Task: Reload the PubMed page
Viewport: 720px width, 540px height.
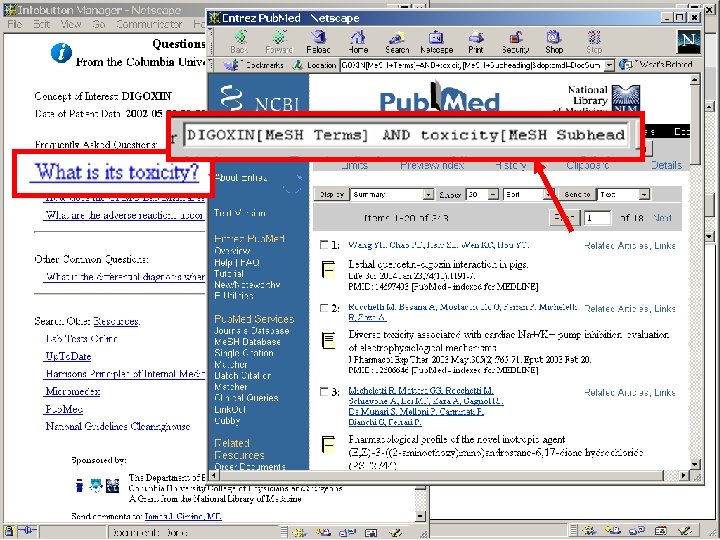Action: (318, 41)
